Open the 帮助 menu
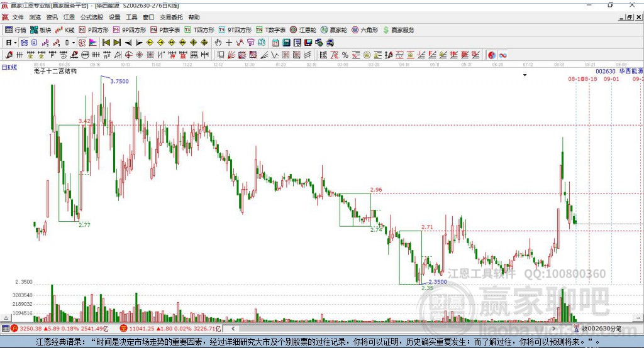The image size is (644, 348). (x=194, y=17)
